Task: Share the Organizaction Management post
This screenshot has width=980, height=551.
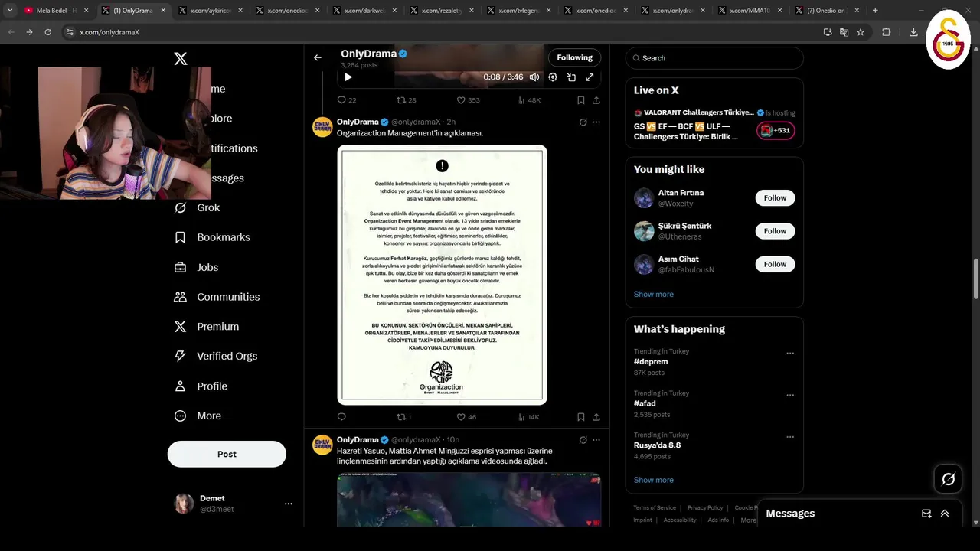Action: (596, 417)
